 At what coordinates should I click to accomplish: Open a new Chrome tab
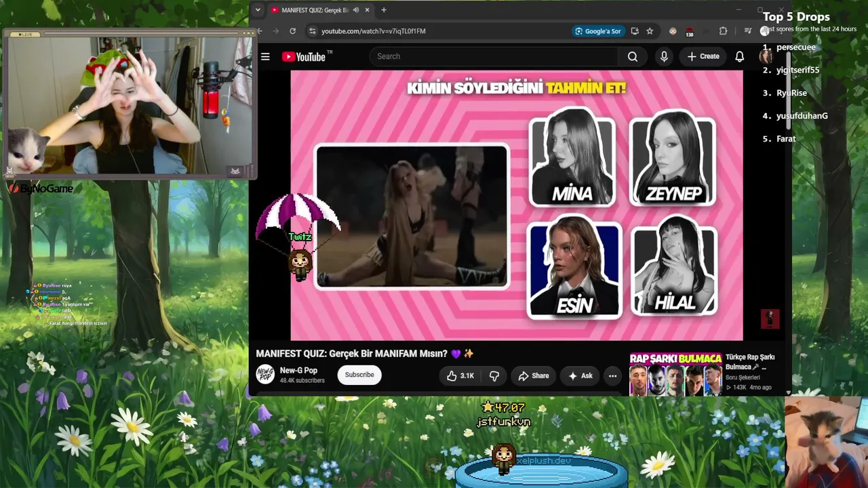coord(384,10)
